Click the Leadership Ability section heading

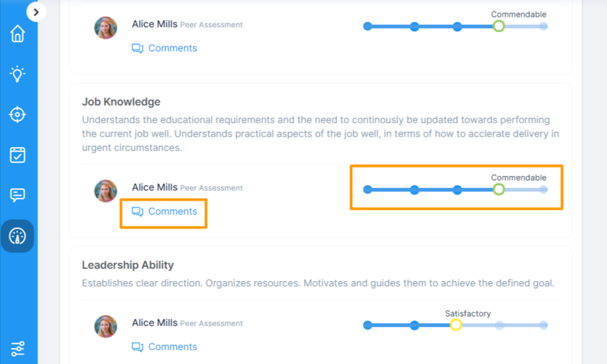tap(127, 265)
